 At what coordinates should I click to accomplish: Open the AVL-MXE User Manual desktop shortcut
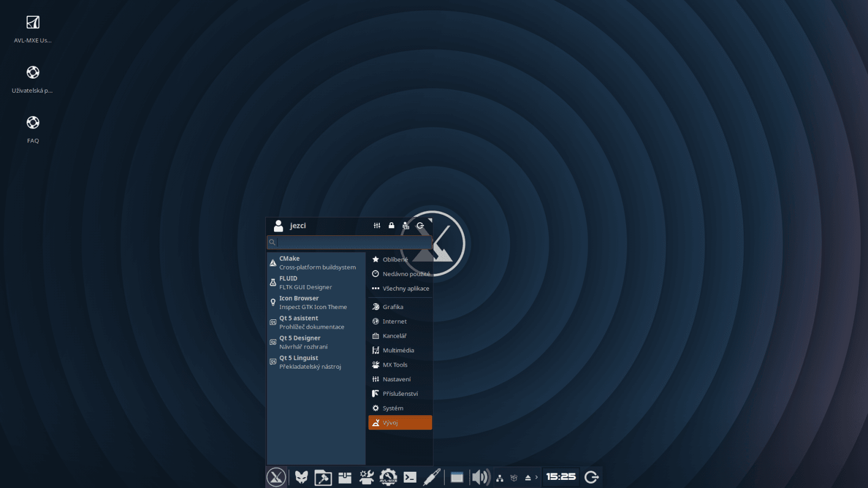[x=33, y=23]
